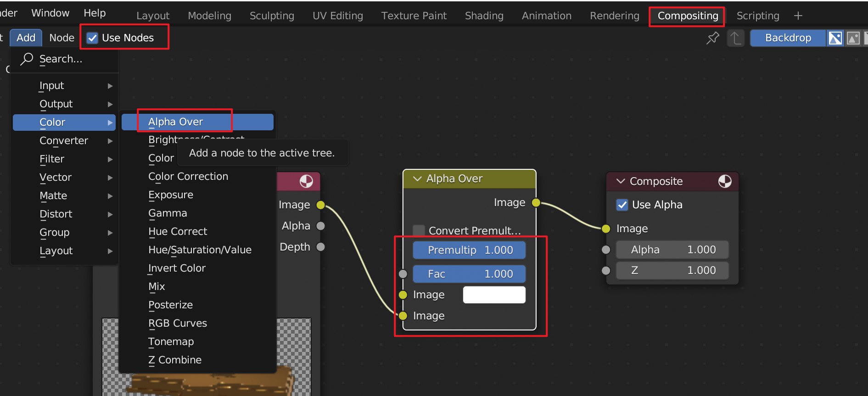Expand the Group submenu

point(64,233)
